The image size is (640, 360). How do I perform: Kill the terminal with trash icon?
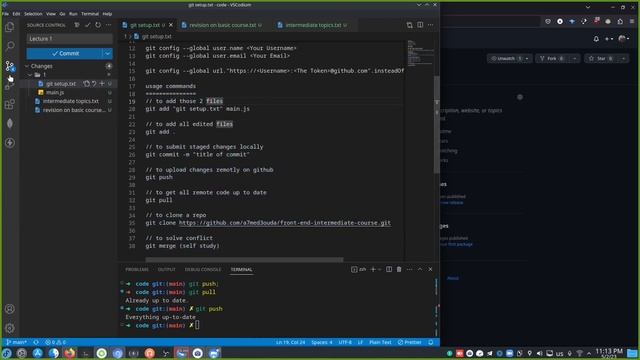point(399,269)
